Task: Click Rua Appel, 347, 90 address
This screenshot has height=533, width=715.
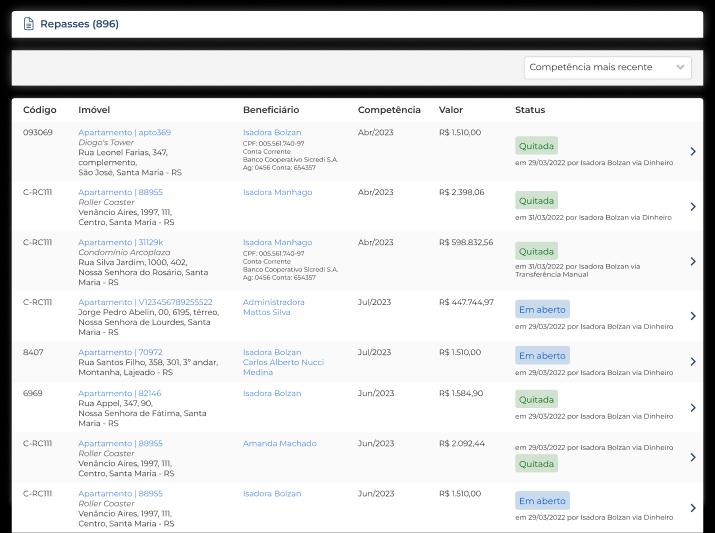Action: click(x=115, y=403)
